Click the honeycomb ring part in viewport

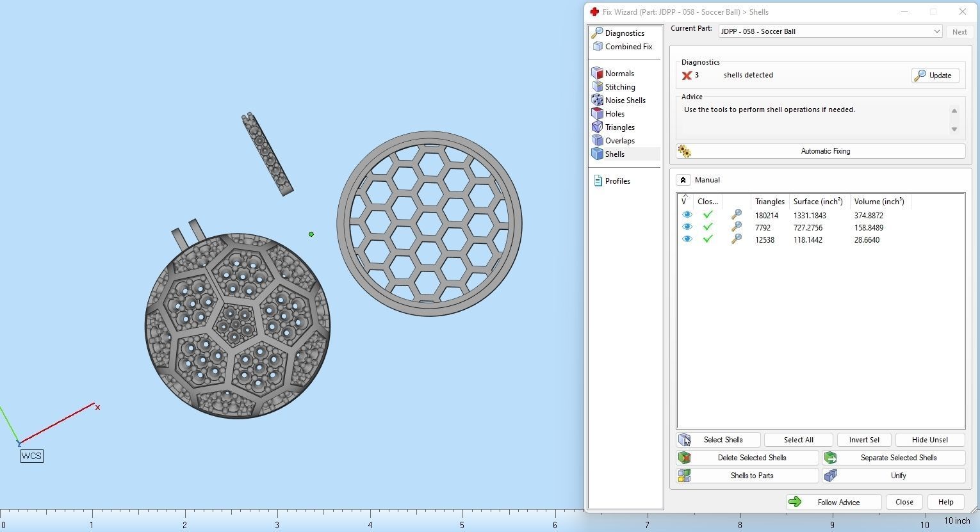(429, 223)
